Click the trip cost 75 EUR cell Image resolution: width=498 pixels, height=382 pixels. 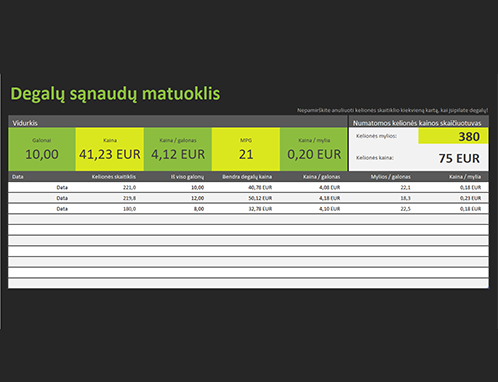click(x=453, y=158)
